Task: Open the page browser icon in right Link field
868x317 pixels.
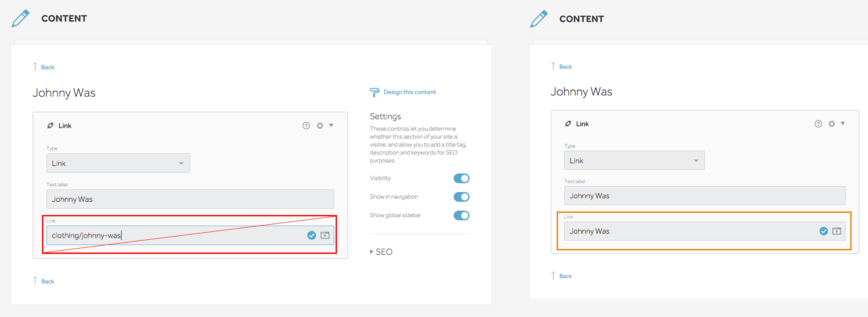Action: click(x=837, y=231)
